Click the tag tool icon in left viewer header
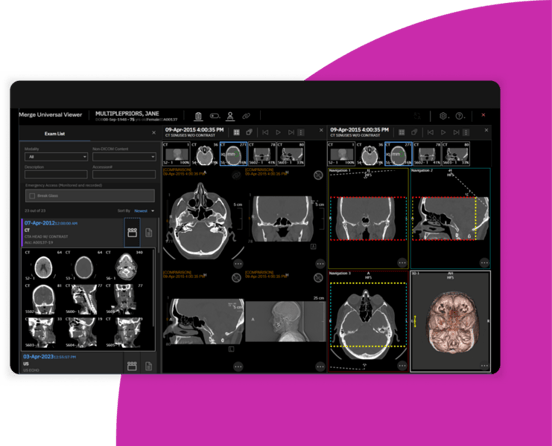 [x=249, y=132]
